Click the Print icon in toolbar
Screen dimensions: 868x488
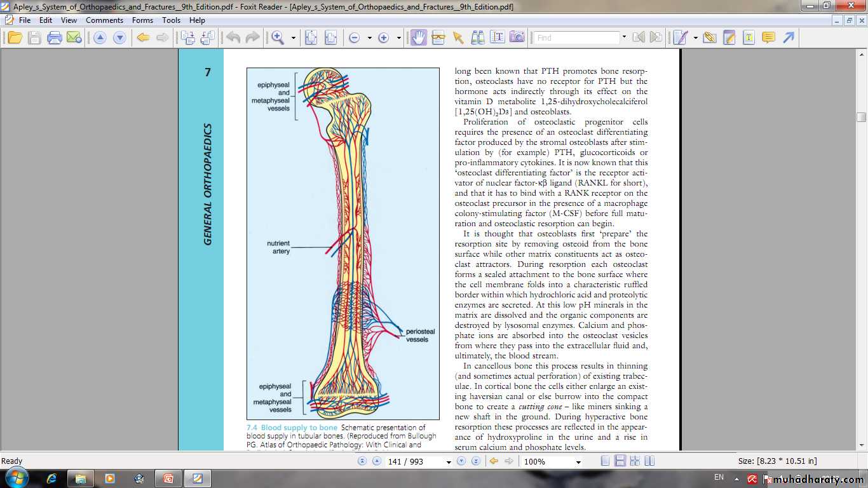pyautogui.click(x=55, y=38)
